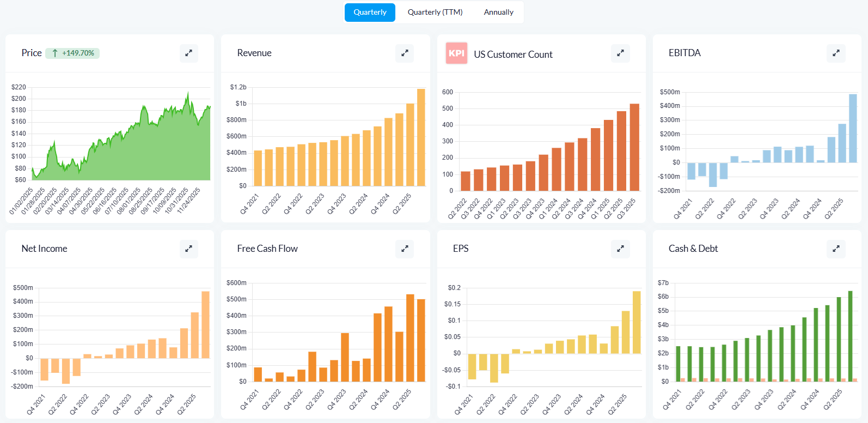Maximize the EPS chart
Image resolution: width=868 pixels, height=423 pixels.
coord(620,249)
